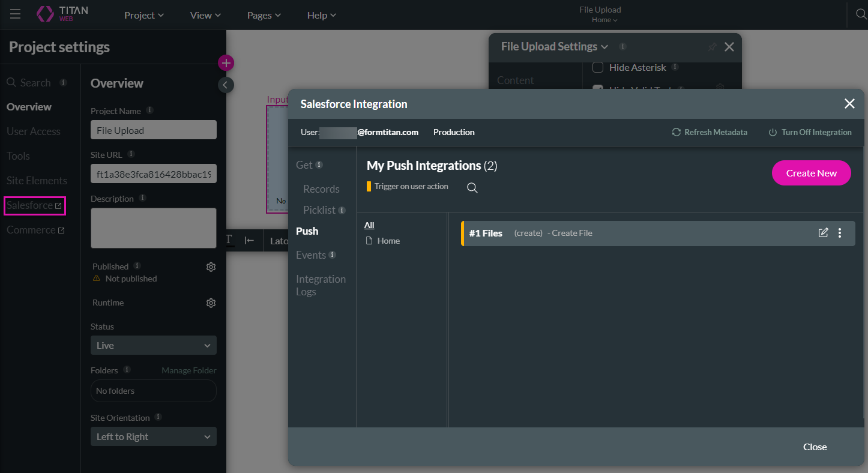Select Site Elements in settings sidebar
Viewport: 868px width, 473px height.
[37, 181]
